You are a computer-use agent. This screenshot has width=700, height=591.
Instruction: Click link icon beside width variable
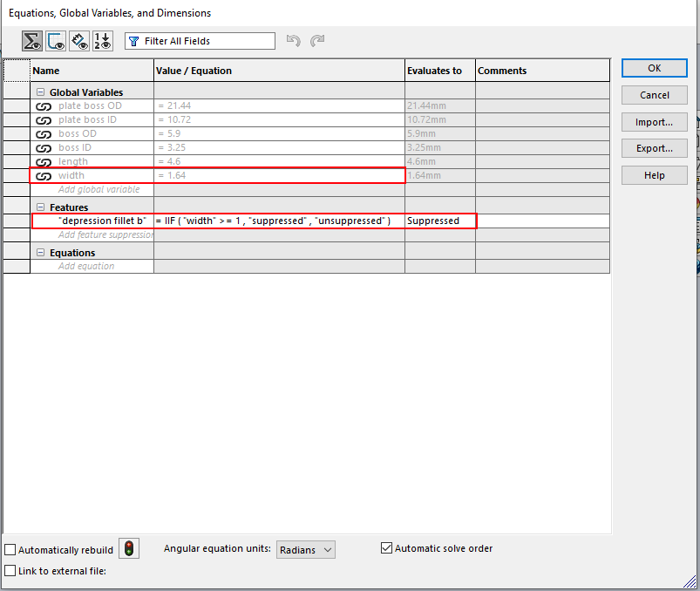click(44, 176)
